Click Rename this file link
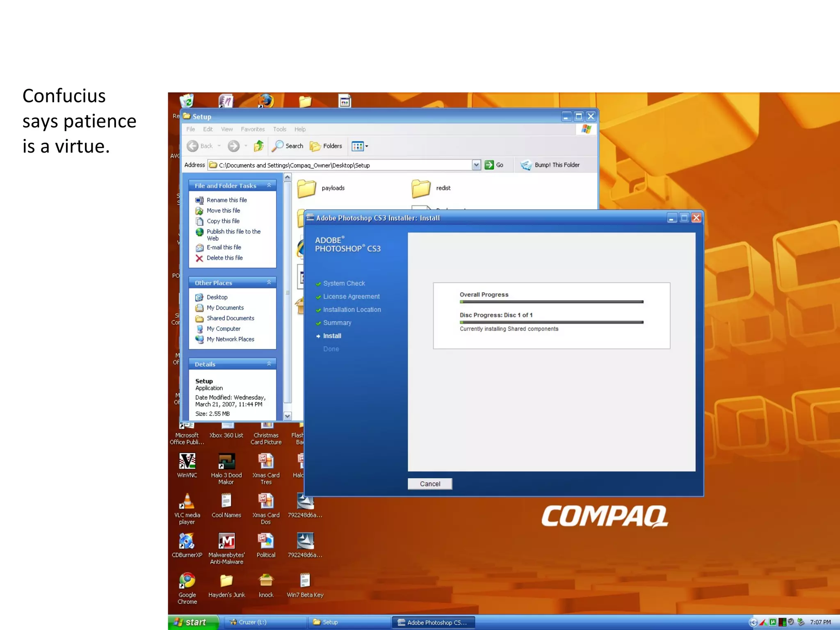The width and height of the screenshot is (840, 630). (x=227, y=200)
